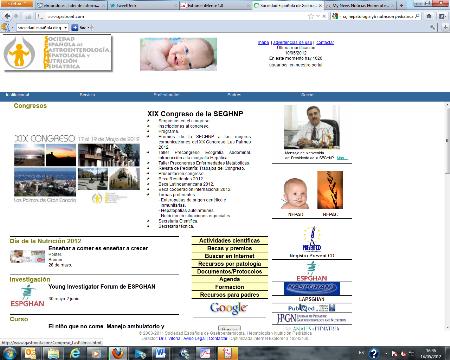Open the URL history dropdown arrow

pyautogui.click(x=318, y=16)
